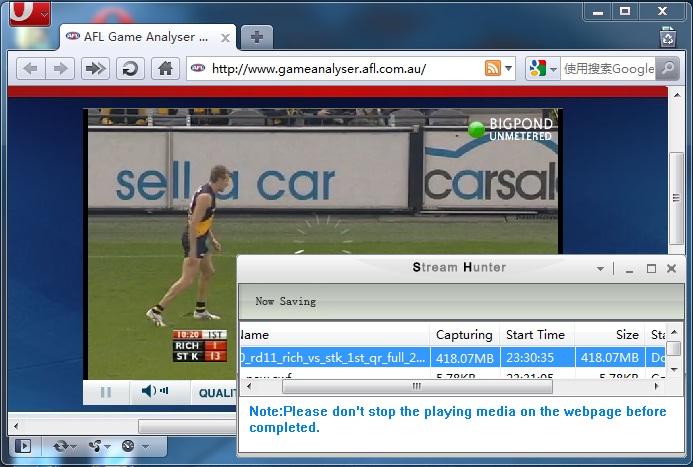This screenshot has width=693, height=467.
Task: Click the Now Saving status label
Action: click(286, 301)
